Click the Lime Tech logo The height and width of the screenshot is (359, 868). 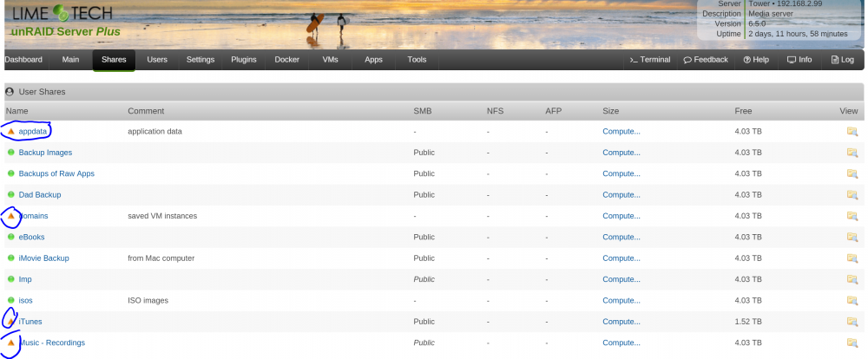coord(62,14)
